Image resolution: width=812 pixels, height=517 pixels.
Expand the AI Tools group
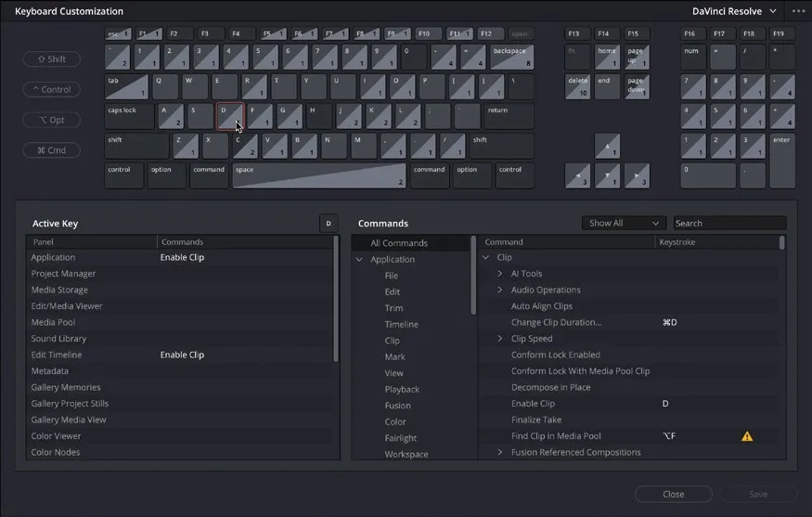500,274
